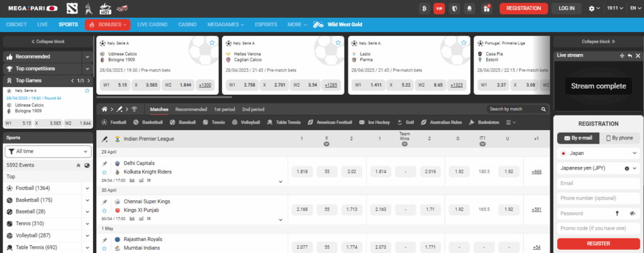Screen dimensions: 644x253
Task: Click the red REGISTER button
Action: tap(599, 244)
